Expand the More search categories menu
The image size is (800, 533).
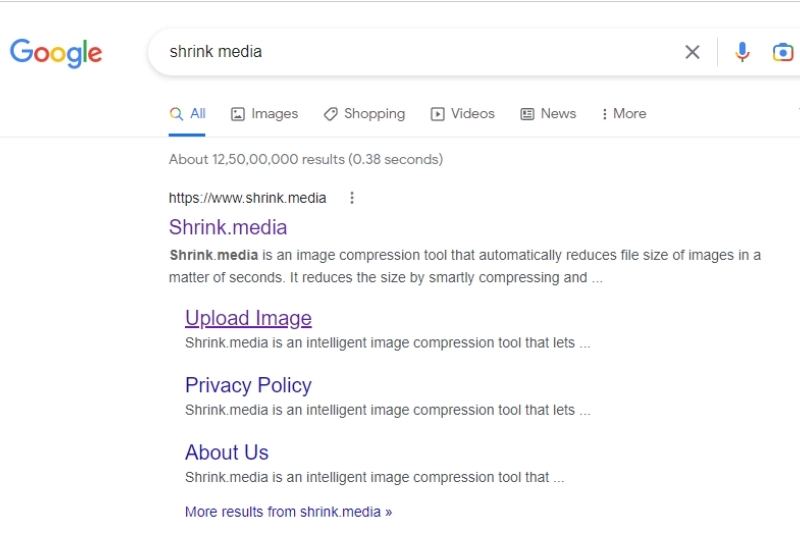(623, 114)
